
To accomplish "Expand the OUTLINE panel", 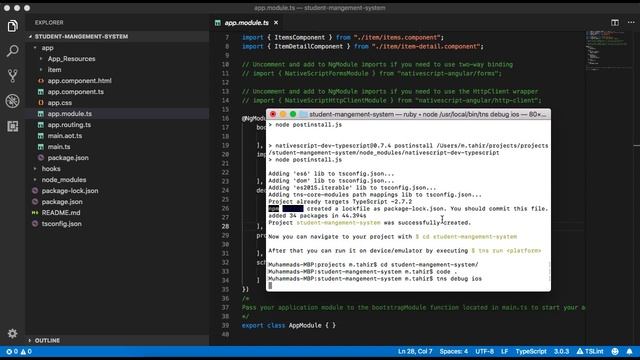I will (x=47, y=340).
